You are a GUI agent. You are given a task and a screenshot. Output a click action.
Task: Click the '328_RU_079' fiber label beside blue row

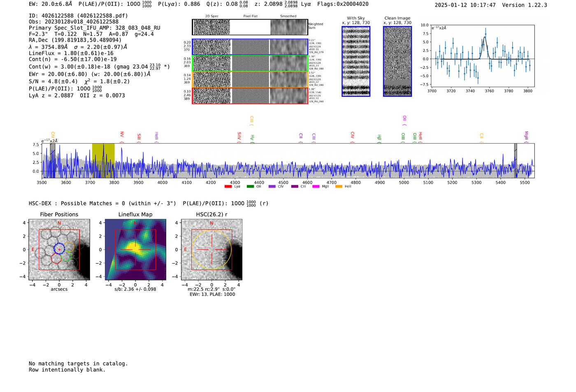[x=316, y=53]
